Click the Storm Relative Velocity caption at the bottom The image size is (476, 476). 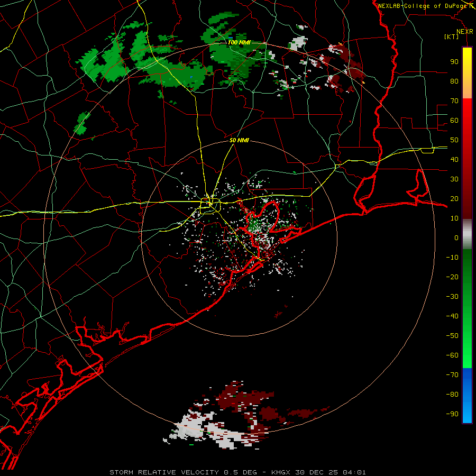[237, 472]
